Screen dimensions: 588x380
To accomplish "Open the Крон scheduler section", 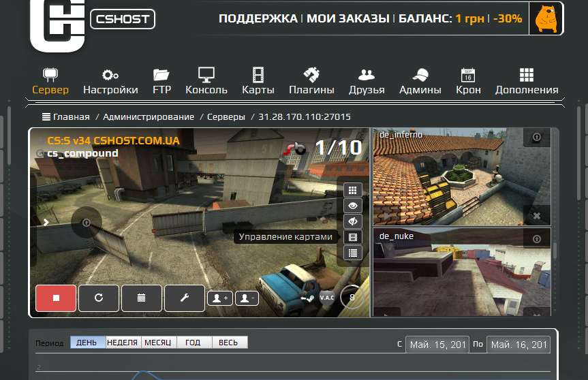I will (468, 81).
